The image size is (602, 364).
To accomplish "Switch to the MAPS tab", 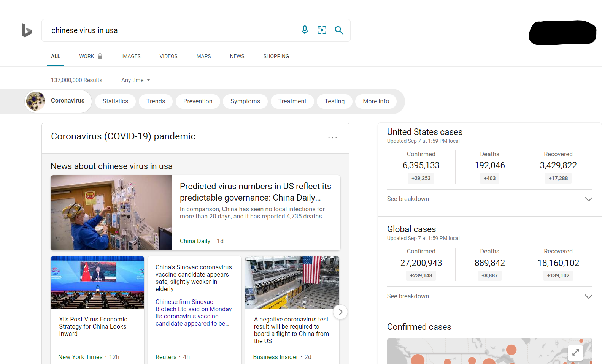I will [x=203, y=56].
